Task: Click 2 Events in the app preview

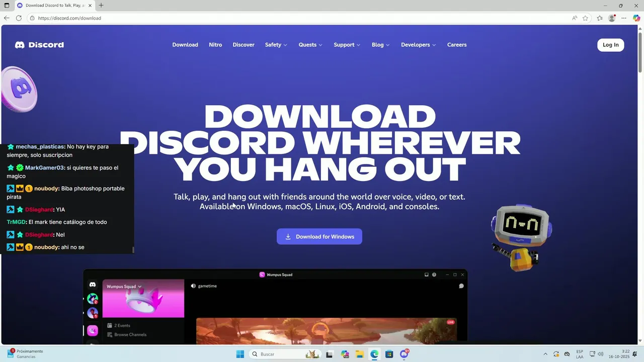Action: (x=119, y=326)
